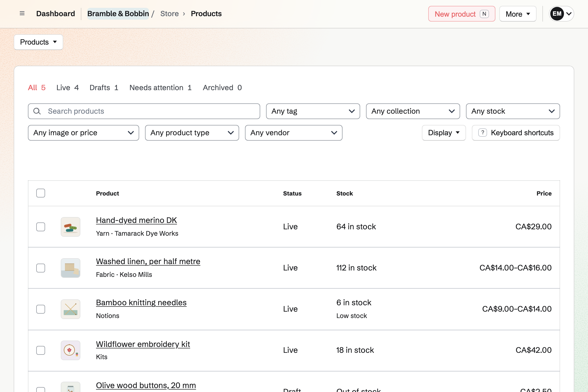The width and height of the screenshot is (588, 392).
Task: Switch to the Needs attention tab
Action: 160,87
